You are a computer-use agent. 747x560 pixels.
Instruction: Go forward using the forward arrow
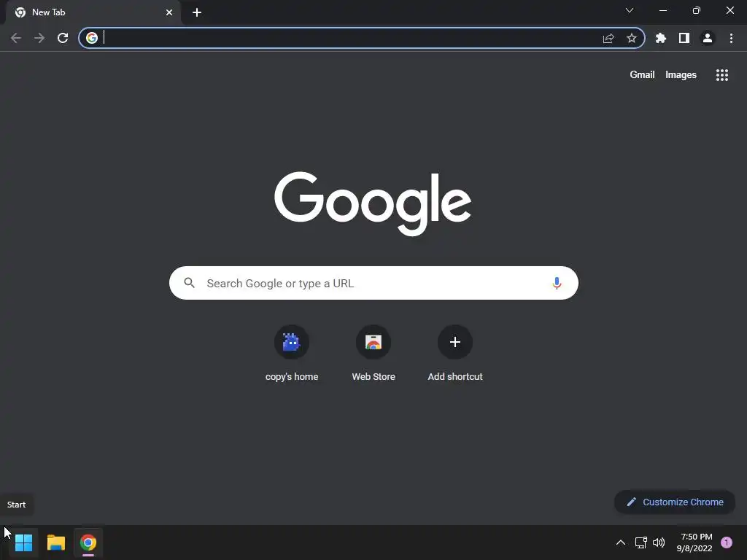pyautogui.click(x=39, y=38)
